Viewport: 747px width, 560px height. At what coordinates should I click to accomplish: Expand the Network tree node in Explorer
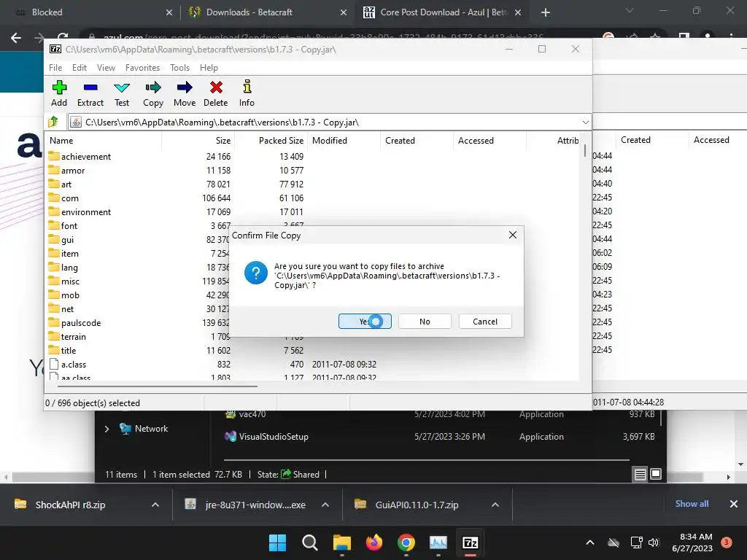pos(107,429)
